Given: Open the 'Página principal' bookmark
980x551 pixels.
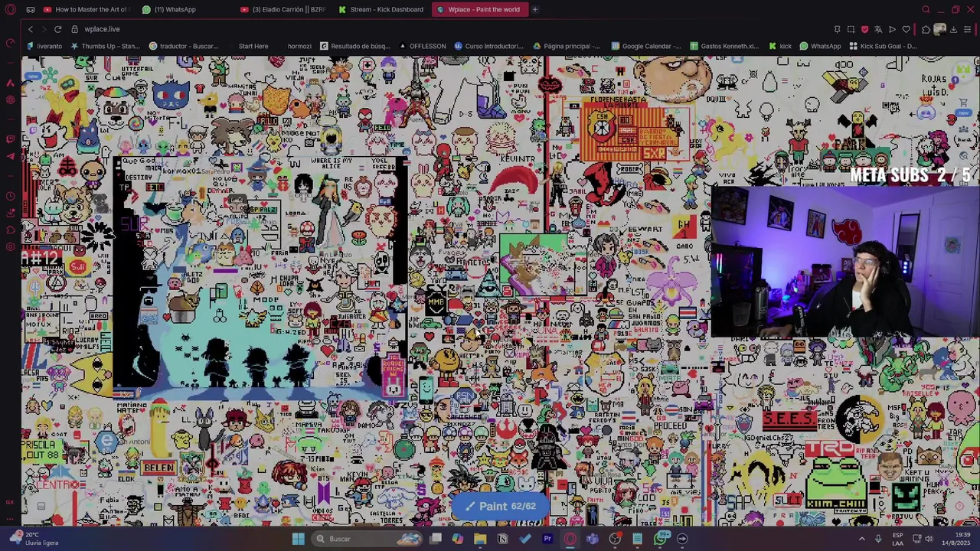Looking at the screenshot, I should click(x=567, y=46).
